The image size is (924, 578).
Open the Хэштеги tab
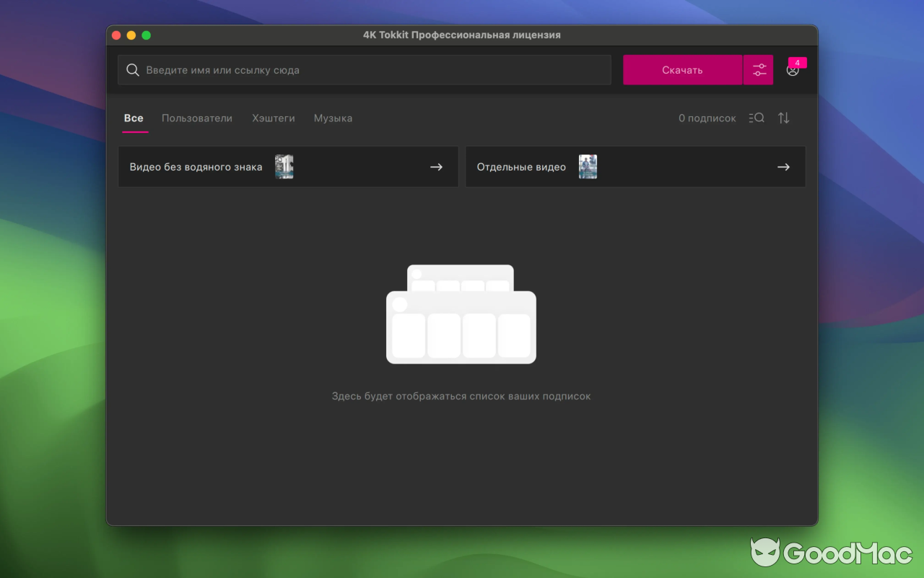click(x=274, y=118)
